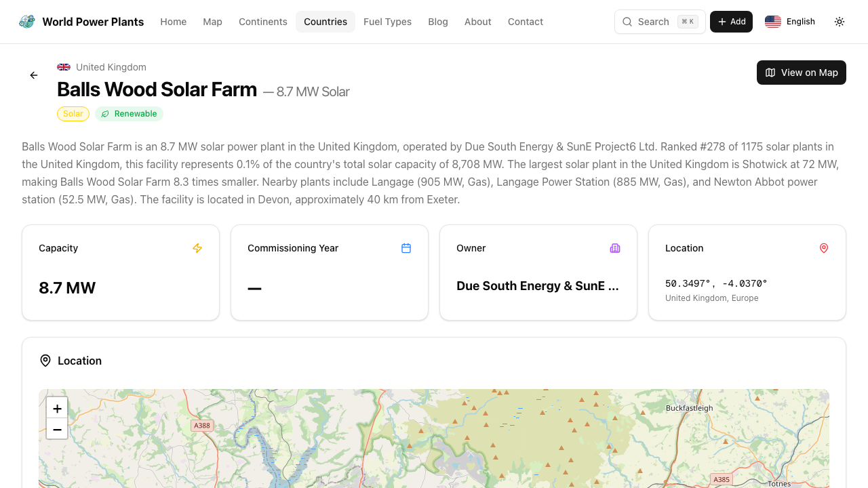Image resolution: width=868 pixels, height=488 pixels.
Task: Click the red pin icon on Location card
Action: (824, 248)
